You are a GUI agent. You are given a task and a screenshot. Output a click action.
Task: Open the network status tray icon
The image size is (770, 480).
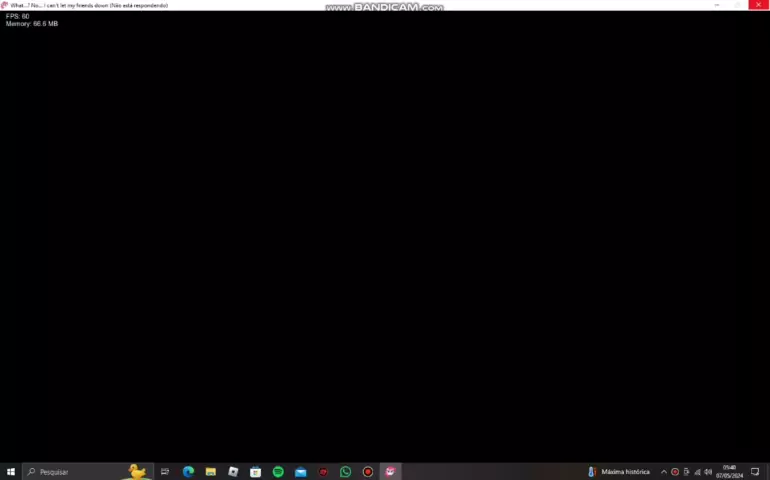pos(697,472)
